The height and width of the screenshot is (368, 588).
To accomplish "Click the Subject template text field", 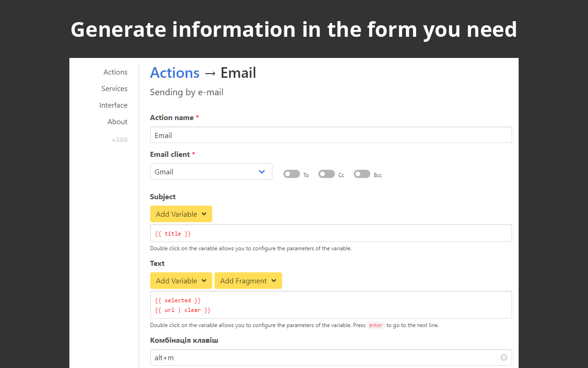I will tap(349, 233).
